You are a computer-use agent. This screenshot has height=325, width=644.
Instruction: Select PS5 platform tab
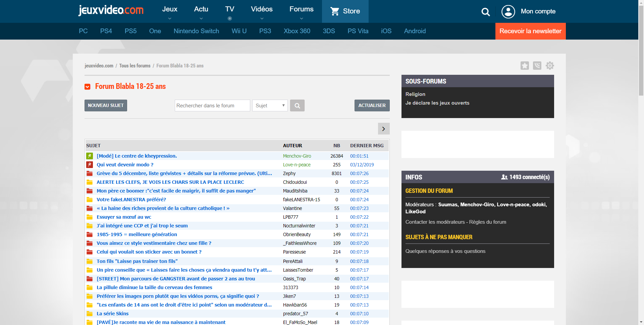(x=130, y=31)
